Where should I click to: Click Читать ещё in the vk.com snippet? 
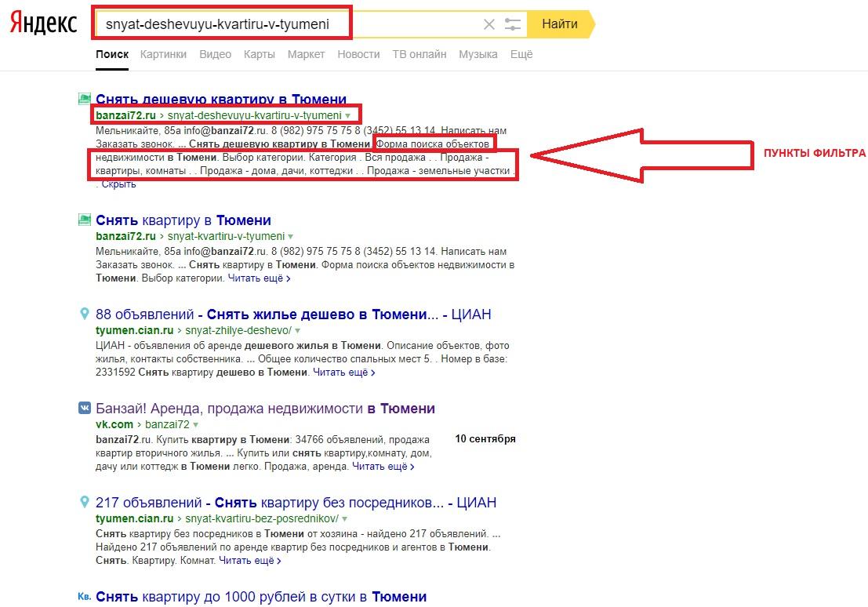click(383, 467)
